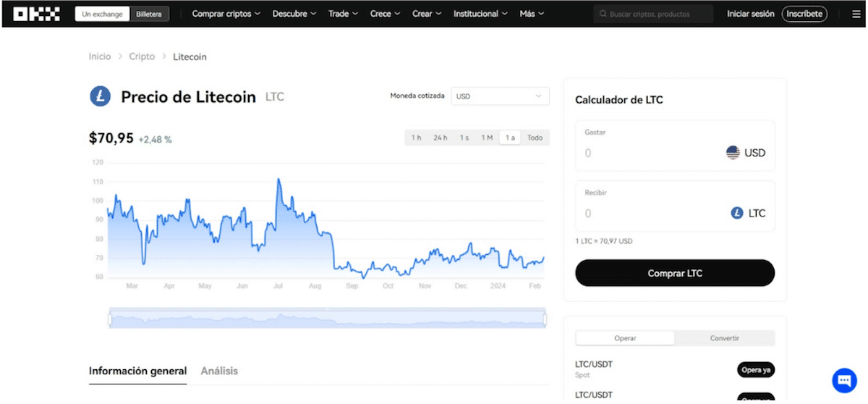Click the OKX logo
868x404 pixels.
[x=36, y=14]
